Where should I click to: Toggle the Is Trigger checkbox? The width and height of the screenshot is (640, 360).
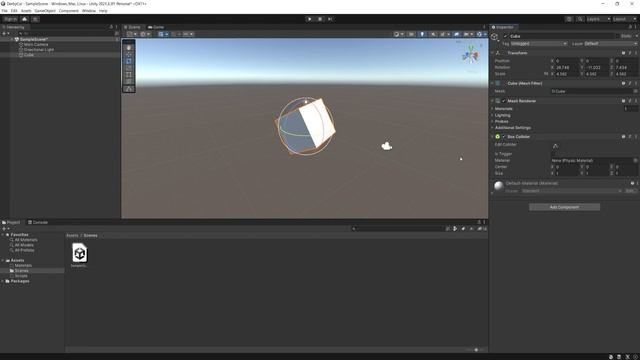(x=554, y=154)
